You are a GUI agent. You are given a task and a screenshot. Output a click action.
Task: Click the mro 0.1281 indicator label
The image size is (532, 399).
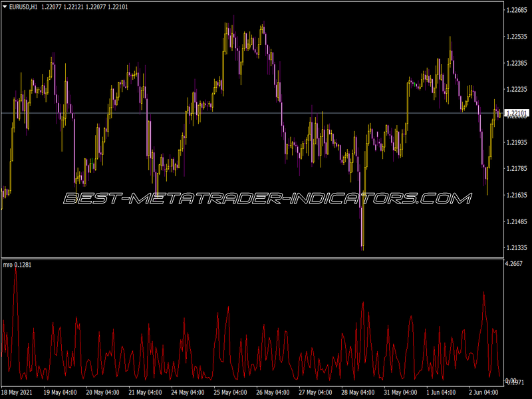(17, 265)
